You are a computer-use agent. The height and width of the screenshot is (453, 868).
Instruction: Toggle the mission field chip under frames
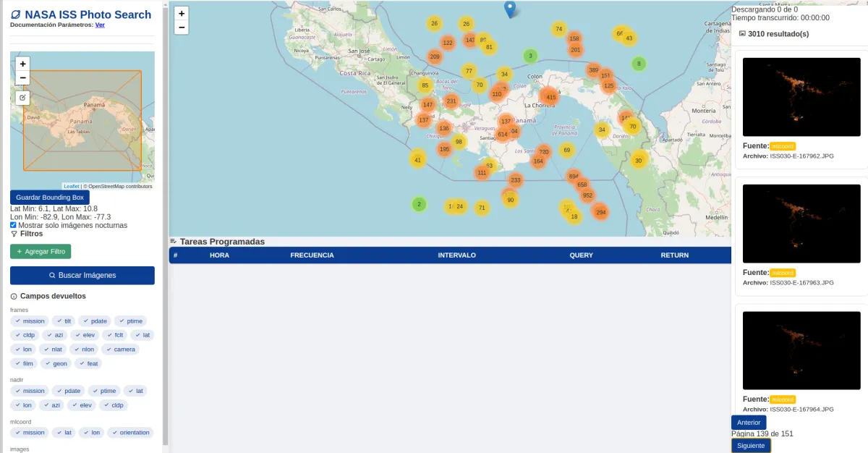pos(30,321)
